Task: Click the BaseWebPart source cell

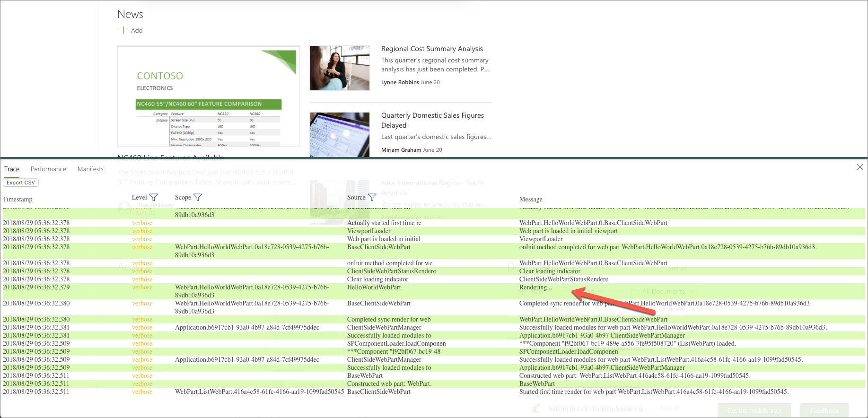Action: click(365, 376)
